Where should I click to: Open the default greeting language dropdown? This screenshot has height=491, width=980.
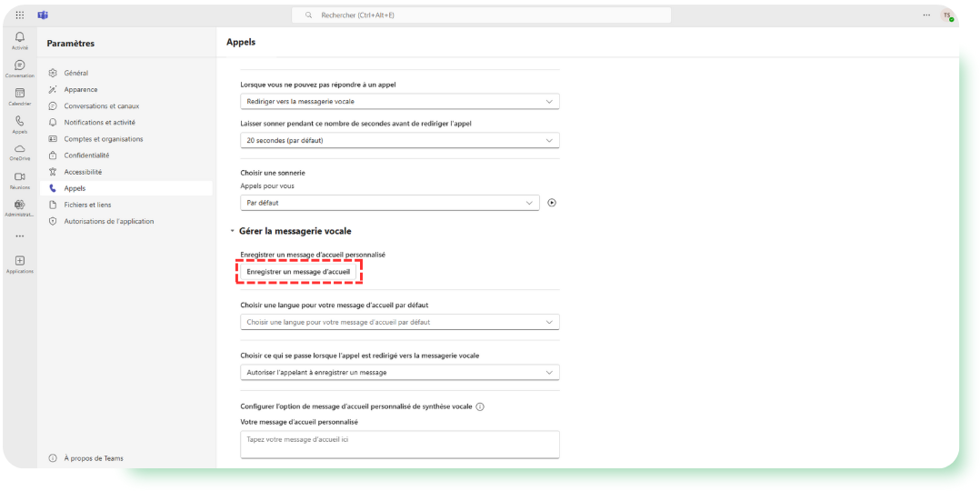(x=400, y=322)
